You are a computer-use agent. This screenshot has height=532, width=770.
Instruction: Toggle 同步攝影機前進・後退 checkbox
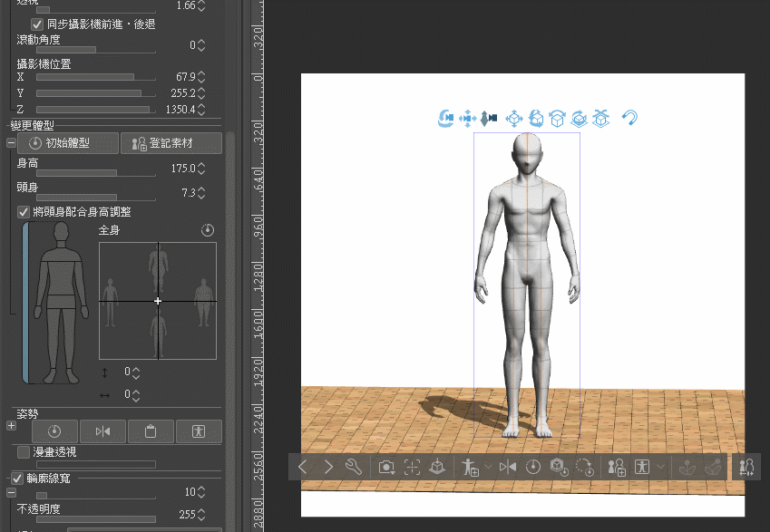(37, 24)
